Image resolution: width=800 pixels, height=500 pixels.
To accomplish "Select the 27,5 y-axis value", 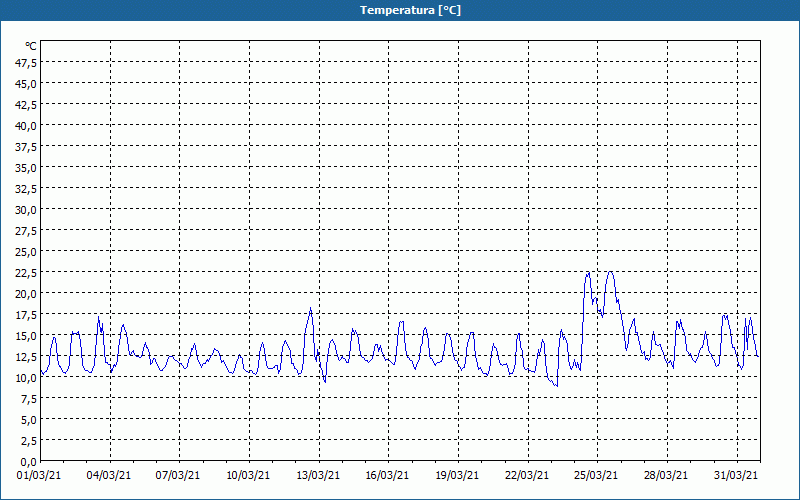I will 27,231.
